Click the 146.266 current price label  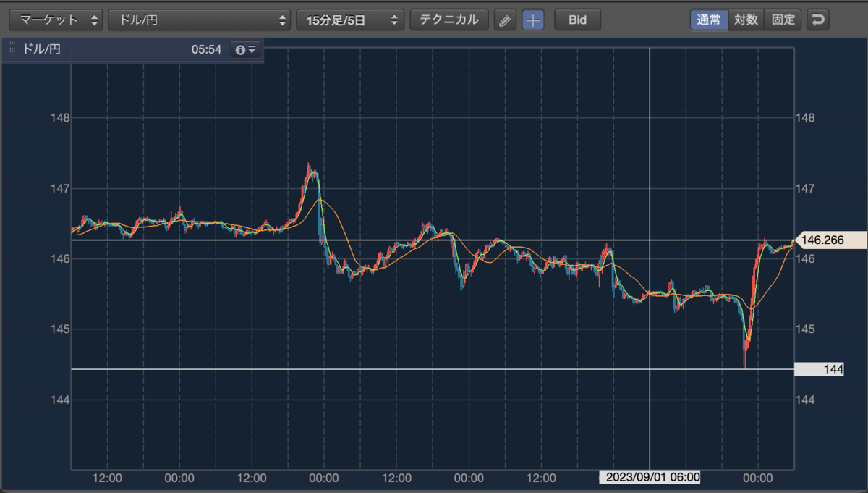click(x=830, y=240)
